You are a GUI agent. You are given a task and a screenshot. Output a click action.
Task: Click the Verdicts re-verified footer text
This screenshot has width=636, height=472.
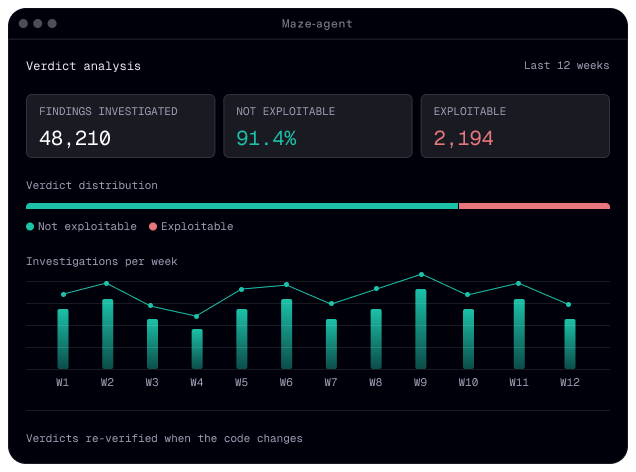pyautogui.click(x=164, y=438)
